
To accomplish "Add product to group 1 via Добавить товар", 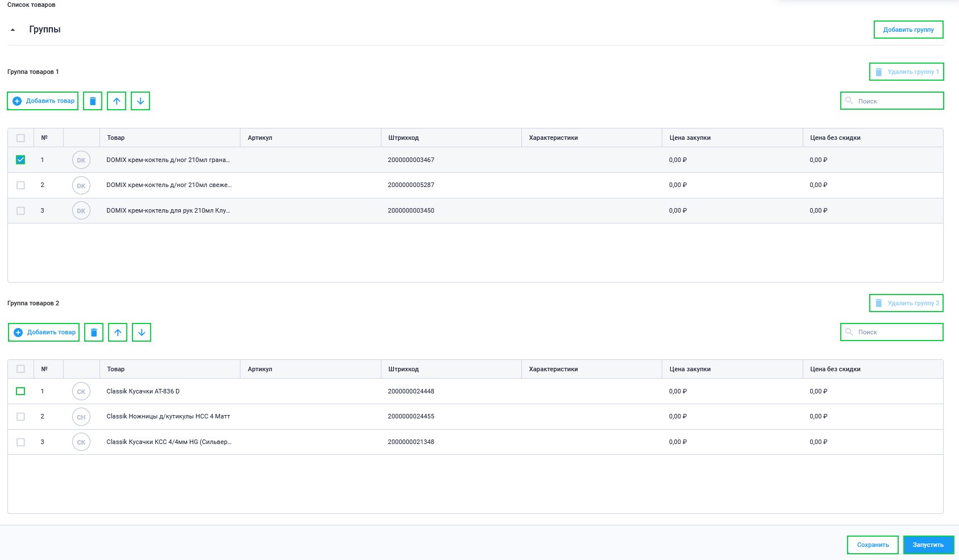I will coord(43,101).
